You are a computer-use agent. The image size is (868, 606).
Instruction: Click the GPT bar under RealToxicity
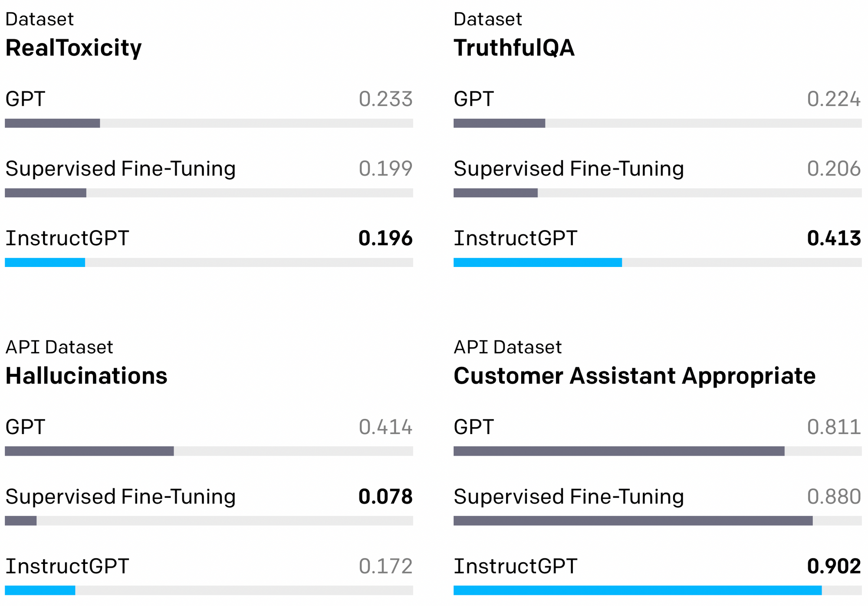coord(53,123)
